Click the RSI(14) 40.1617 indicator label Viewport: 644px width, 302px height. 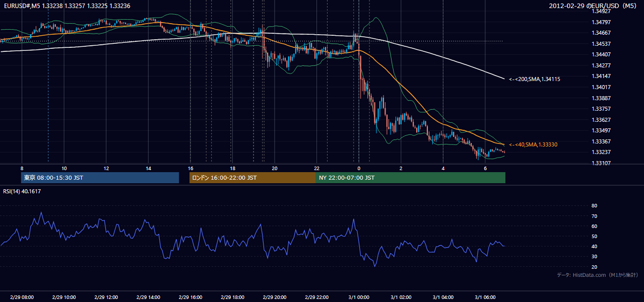point(22,191)
